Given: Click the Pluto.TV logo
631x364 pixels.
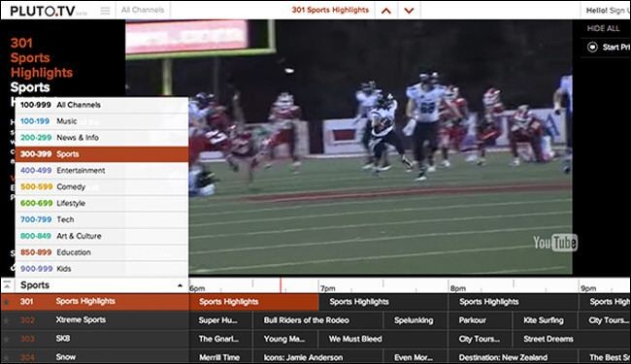Looking at the screenshot, I should click(x=43, y=11).
